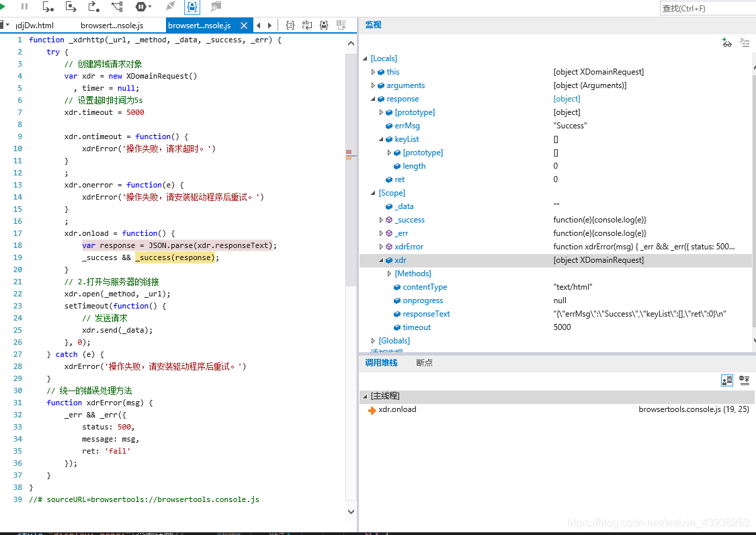The image size is (756, 535).
Task: Expand the xdrError function node
Action: (x=381, y=247)
